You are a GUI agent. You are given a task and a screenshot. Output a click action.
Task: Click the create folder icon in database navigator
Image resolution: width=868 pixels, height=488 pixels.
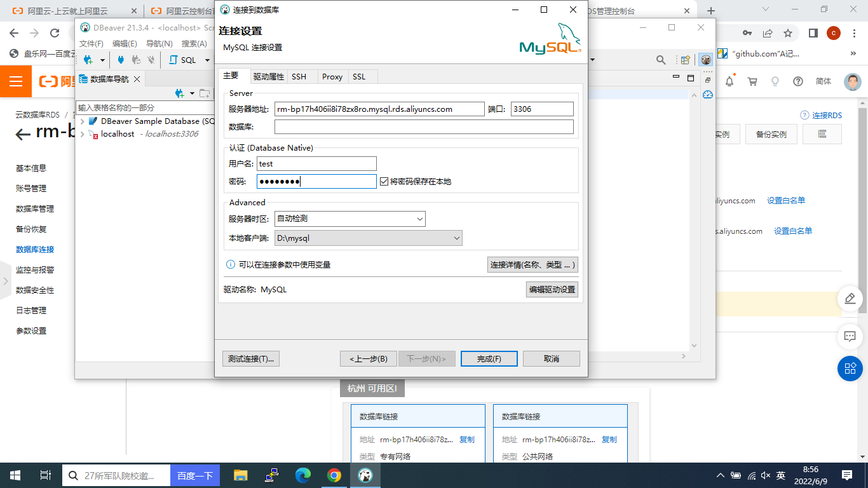click(x=205, y=92)
